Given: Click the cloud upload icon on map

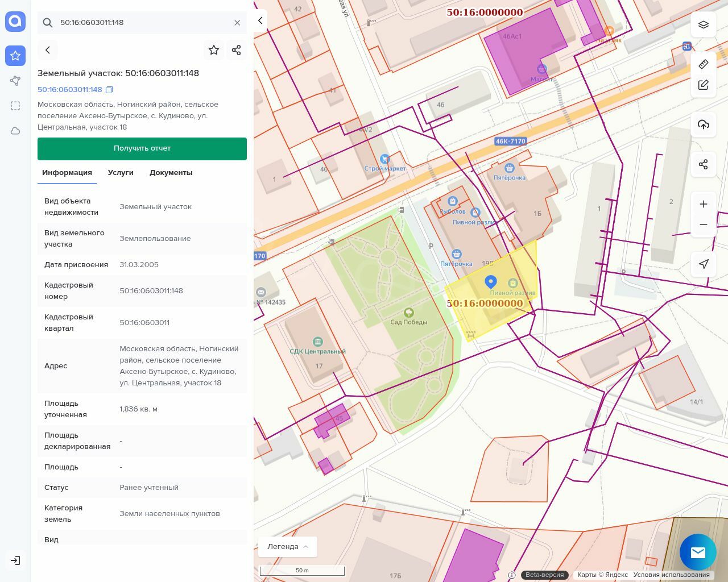Looking at the screenshot, I should click(704, 124).
